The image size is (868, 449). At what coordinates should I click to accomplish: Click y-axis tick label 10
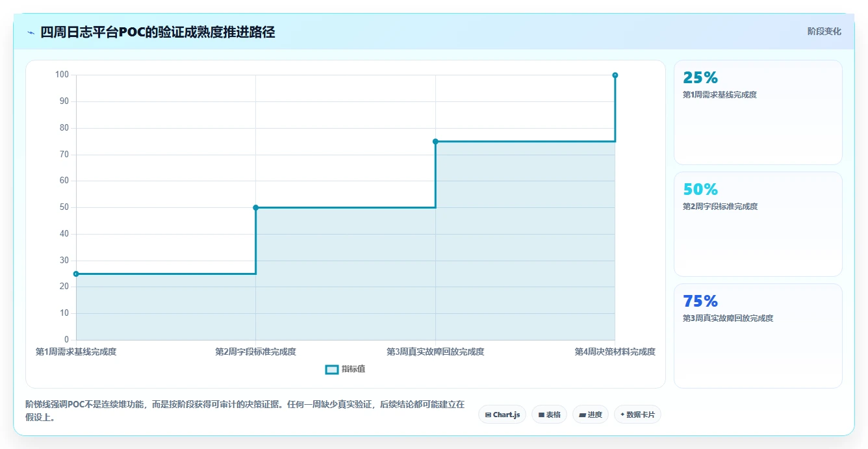64,313
